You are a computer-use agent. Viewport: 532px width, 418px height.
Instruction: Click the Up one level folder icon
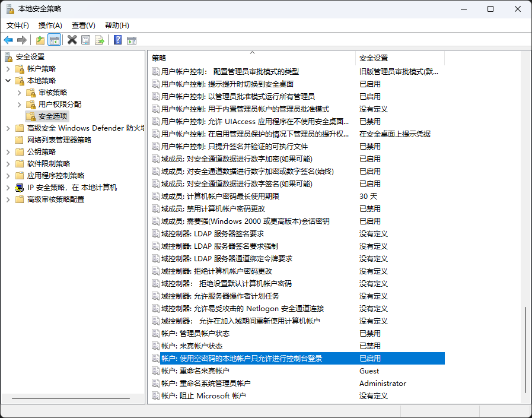[39, 40]
